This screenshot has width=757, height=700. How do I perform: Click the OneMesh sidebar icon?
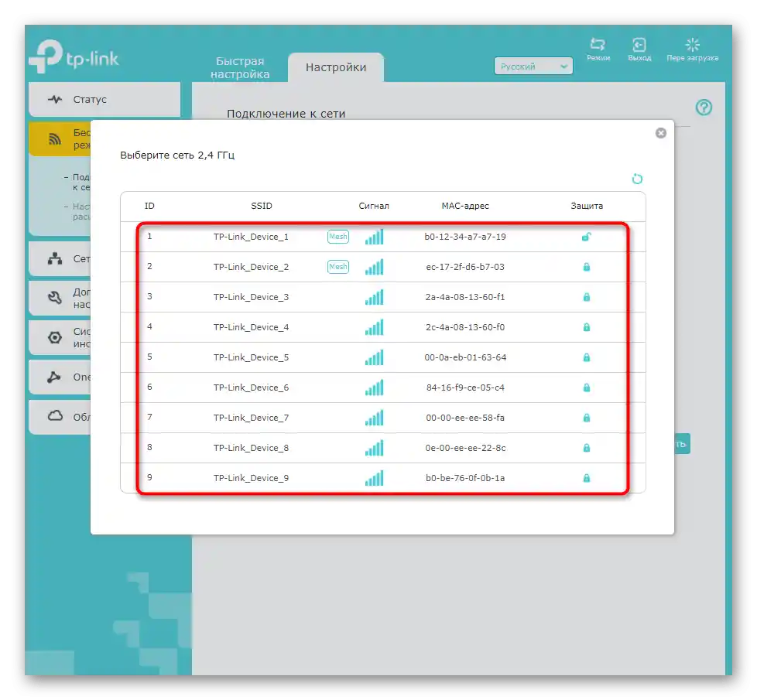click(54, 377)
